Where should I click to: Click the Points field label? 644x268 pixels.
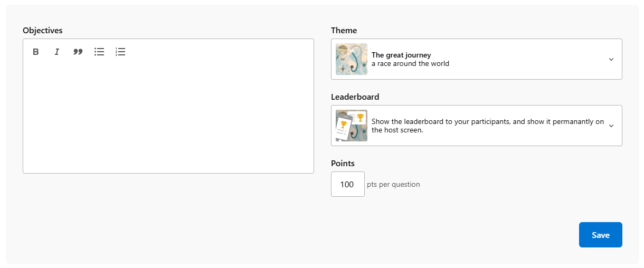[343, 164]
